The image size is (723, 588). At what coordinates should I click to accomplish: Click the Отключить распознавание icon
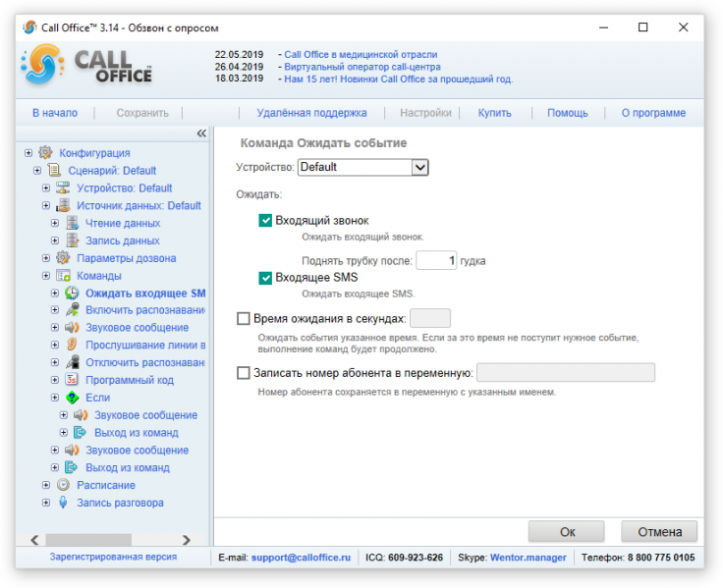[72, 362]
